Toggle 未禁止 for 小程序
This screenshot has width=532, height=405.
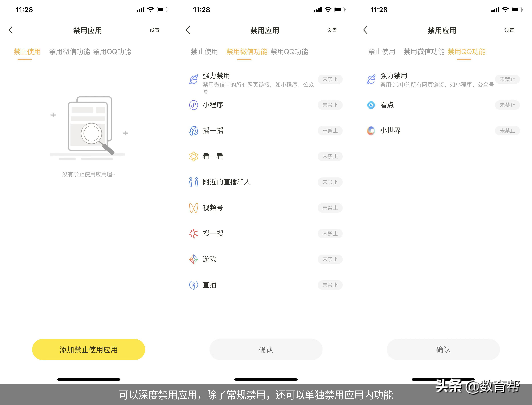pyautogui.click(x=330, y=105)
